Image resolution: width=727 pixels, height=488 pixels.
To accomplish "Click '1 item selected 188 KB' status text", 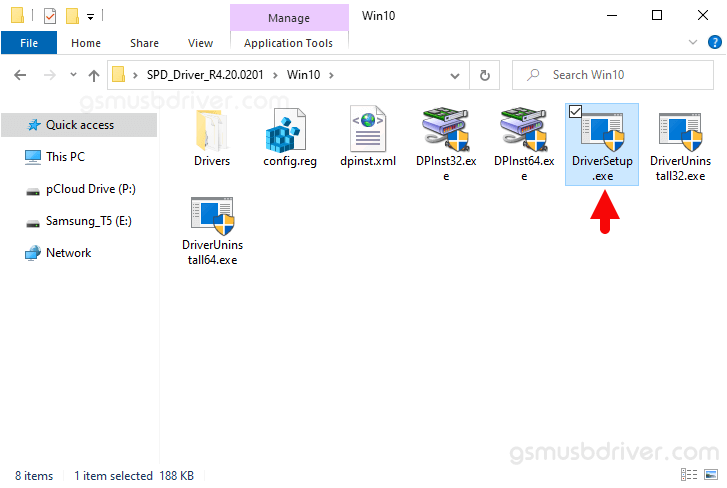I will coord(134,476).
